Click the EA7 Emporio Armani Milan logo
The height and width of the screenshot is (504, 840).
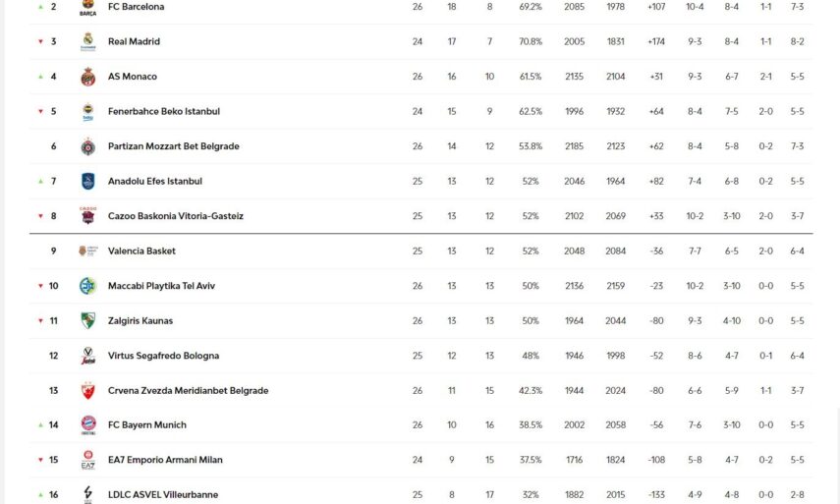tap(87, 460)
